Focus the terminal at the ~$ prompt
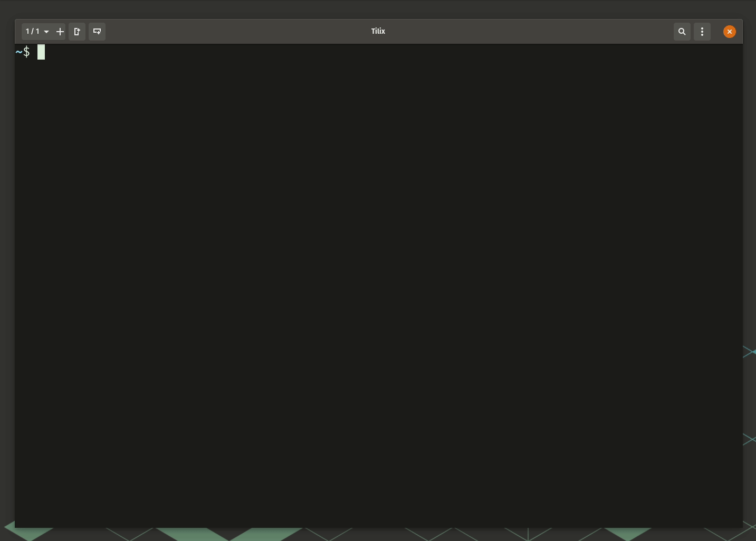The width and height of the screenshot is (756, 541). point(23,52)
